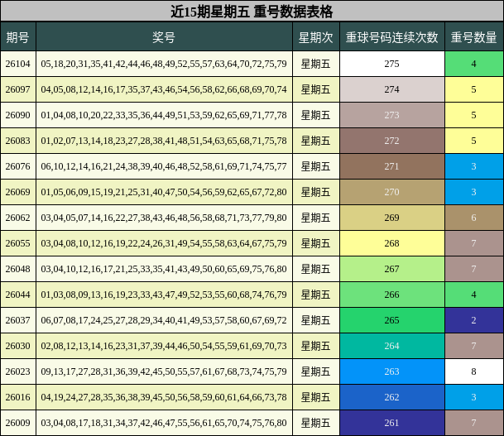Click issue number 26048
This screenshot has width=504, height=436.
click(x=18, y=269)
